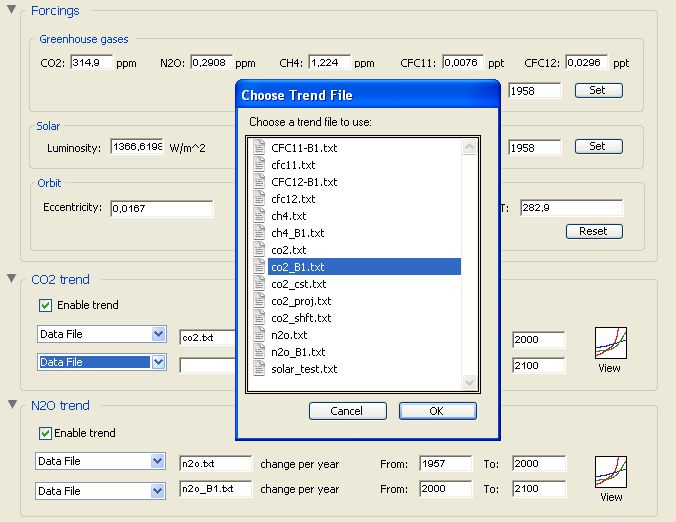Click the file icon next to ch4.txt
This screenshot has height=522, width=676.
click(x=260, y=216)
